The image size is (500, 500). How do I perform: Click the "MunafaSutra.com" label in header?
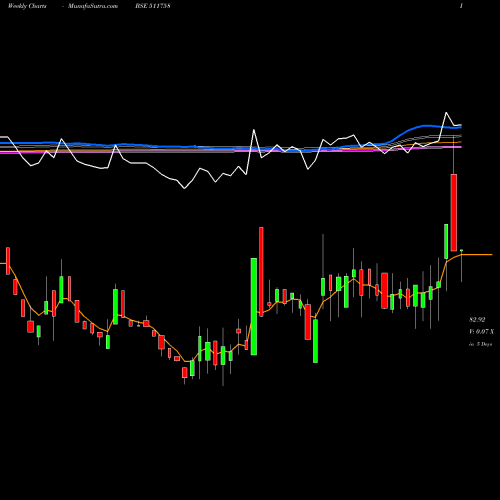[93, 6]
